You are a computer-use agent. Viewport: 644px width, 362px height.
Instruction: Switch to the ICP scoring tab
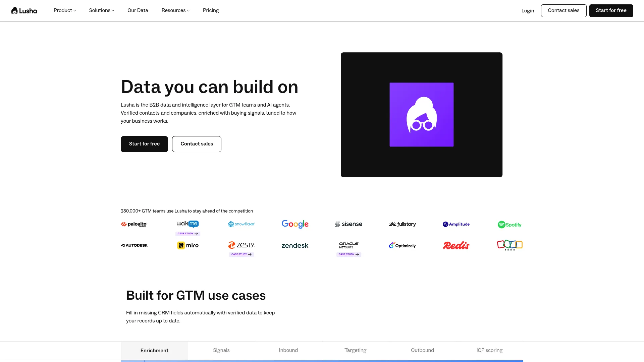(489, 351)
